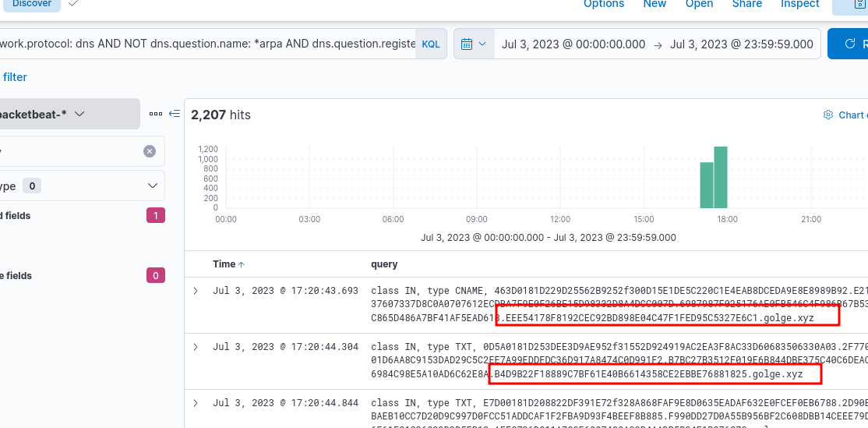The width and height of the screenshot is (868, 428).
Task: Click Open to load saved search
Action: click(699, 5)
